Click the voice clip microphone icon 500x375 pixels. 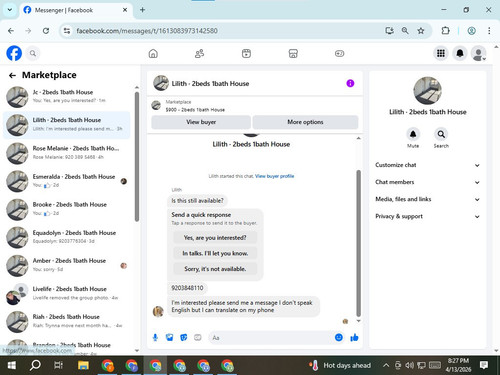[x=155, y=338]
